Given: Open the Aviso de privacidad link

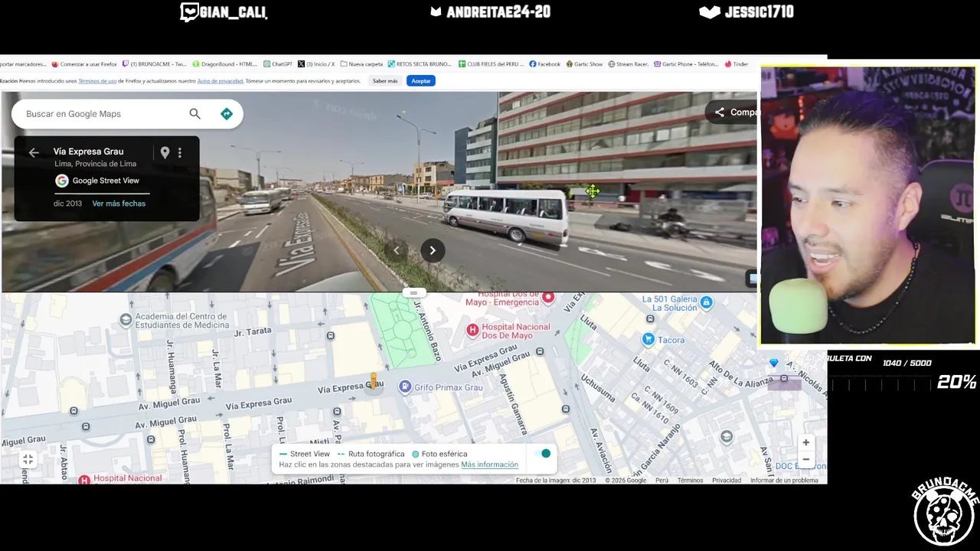Looking at the screenshot, I should (220, 81).
